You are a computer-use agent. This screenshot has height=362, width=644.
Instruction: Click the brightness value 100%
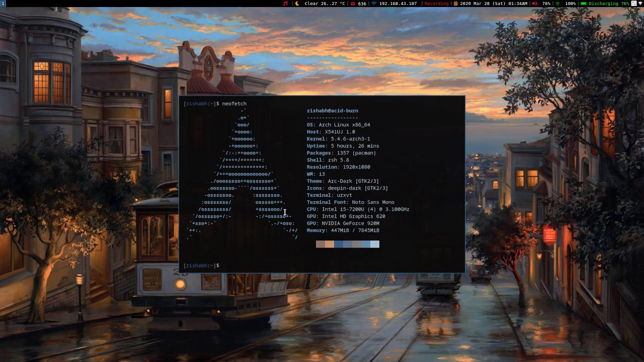pos(571,4)
